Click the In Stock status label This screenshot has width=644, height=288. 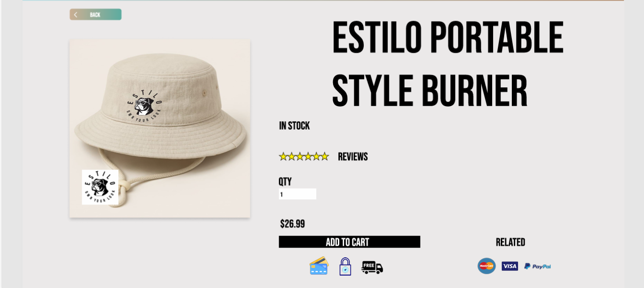(x=295, y=126)
